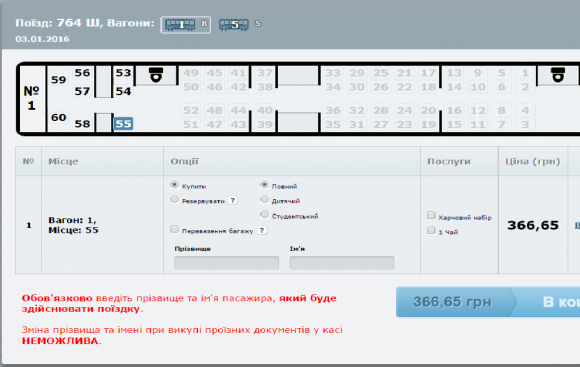
Task: Select the Резервувати radio button
Action: point(174,199)
